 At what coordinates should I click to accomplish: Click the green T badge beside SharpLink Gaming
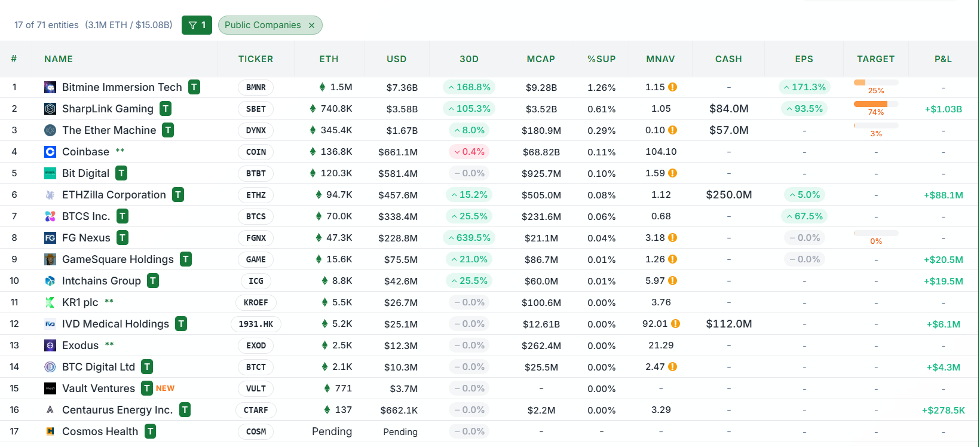[x=166, y=109]
